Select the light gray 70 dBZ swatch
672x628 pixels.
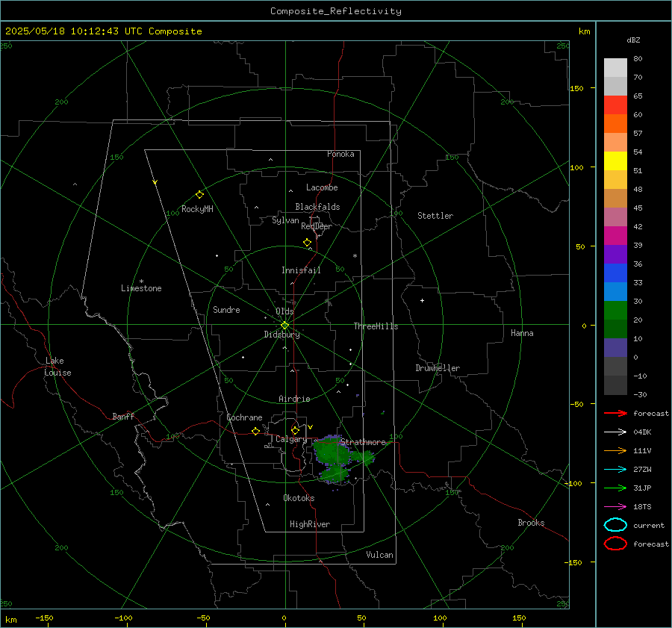tap(615, 68)
